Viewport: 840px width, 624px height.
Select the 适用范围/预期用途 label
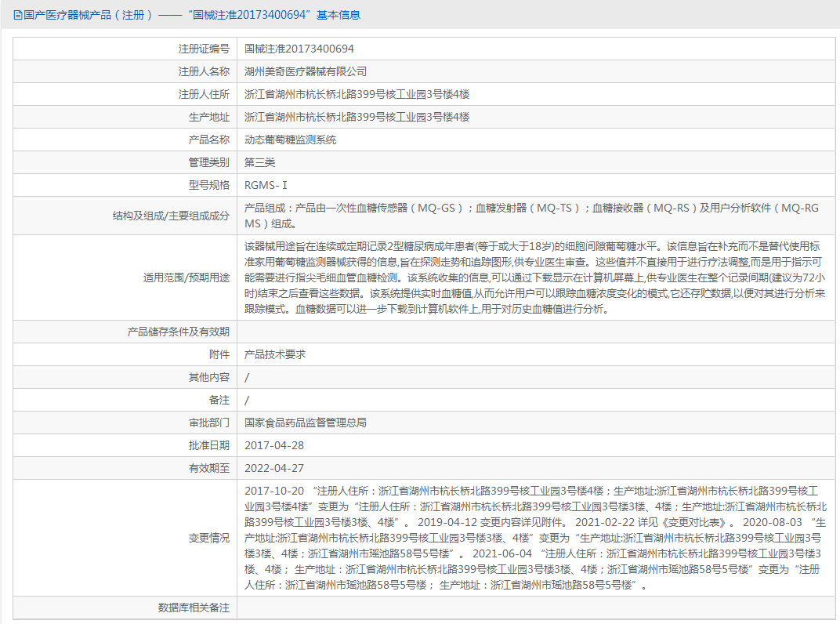[x=186, y=278]
